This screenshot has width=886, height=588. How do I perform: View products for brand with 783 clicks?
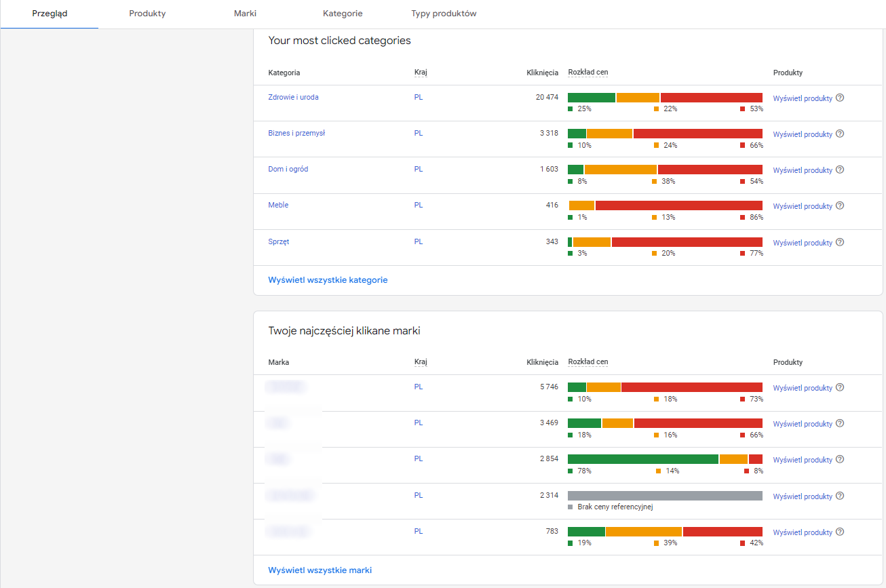(803, 532)
